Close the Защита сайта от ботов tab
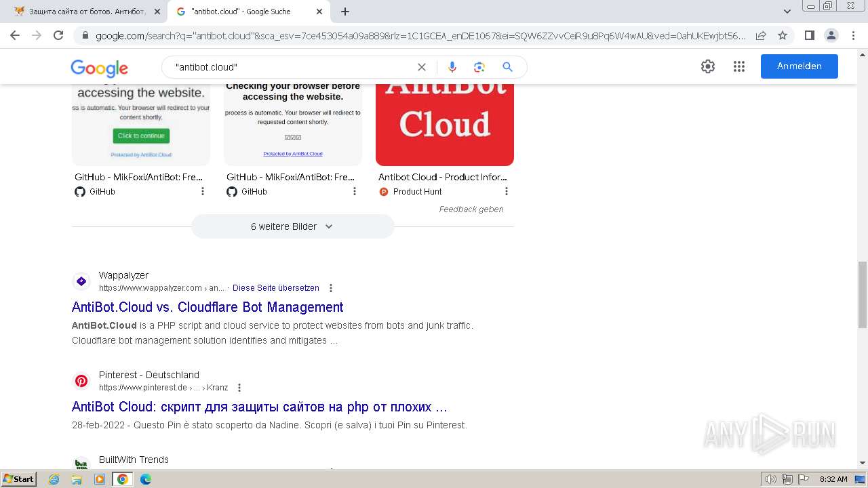The image size is (868, 488). (157, 12)
